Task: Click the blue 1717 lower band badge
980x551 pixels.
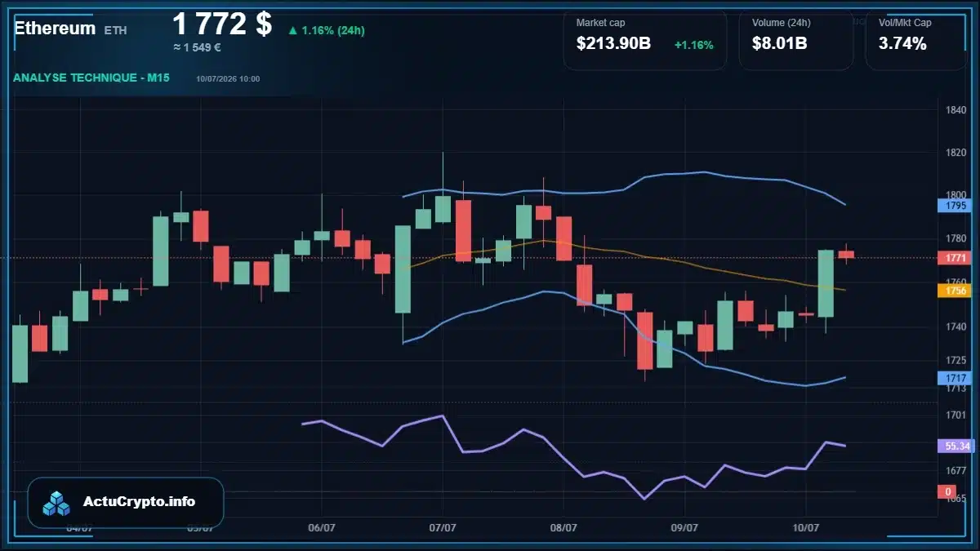Action: coord(955,378)
